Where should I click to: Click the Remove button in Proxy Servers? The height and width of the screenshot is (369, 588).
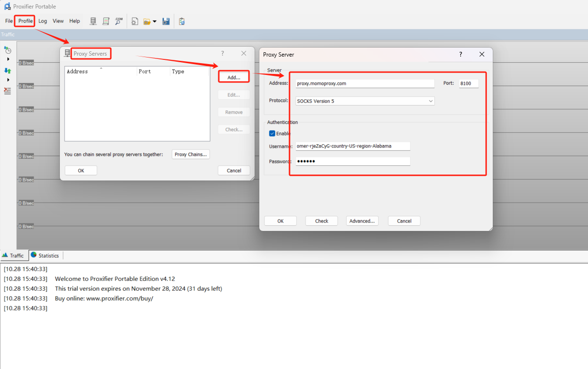point(234,112)
